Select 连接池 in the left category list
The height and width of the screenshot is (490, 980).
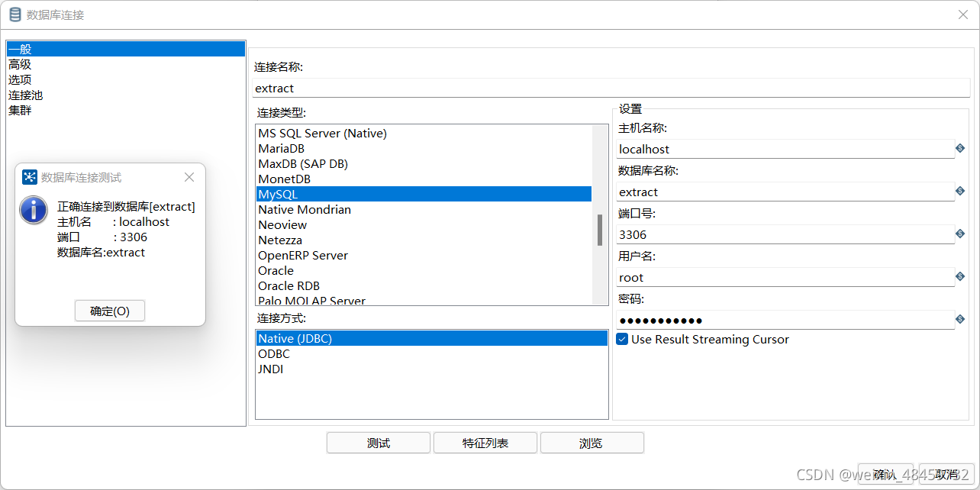(x=126, y=95)
